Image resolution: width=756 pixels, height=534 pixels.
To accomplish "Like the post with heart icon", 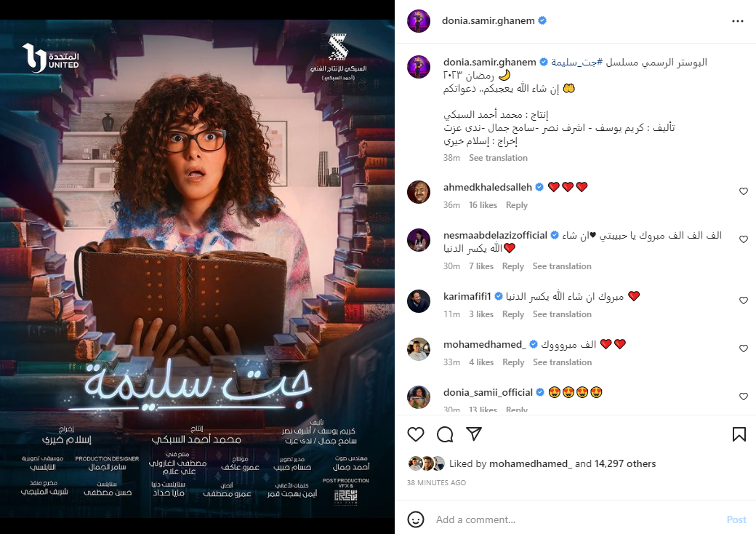I will tap(416, 434).
